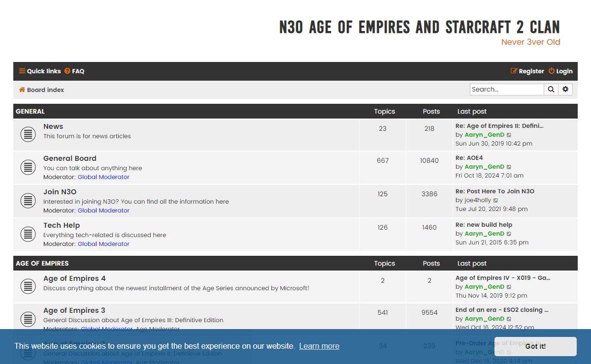This screenshot has height=364, width=591.
Task: Open the Quick links menu
Action: point(40,71)
